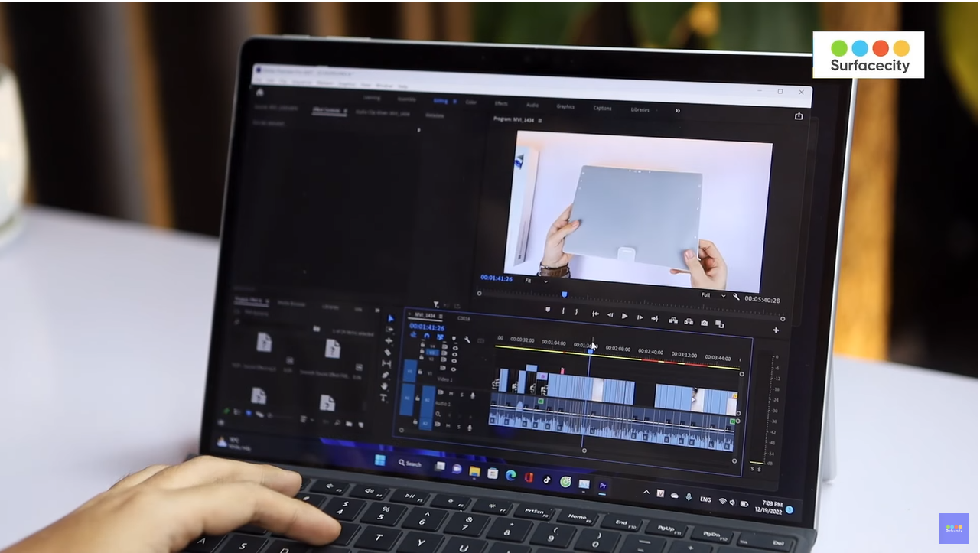Click the Share/export icon at top right

(799, 116)
